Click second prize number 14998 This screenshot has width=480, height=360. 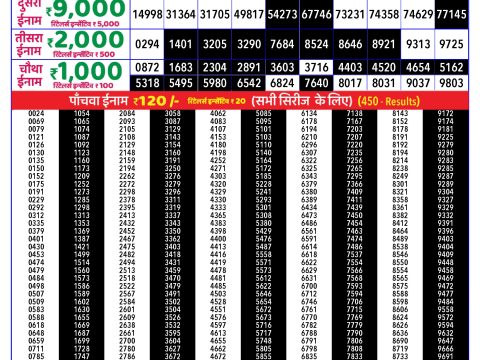(x=147, y=14)
